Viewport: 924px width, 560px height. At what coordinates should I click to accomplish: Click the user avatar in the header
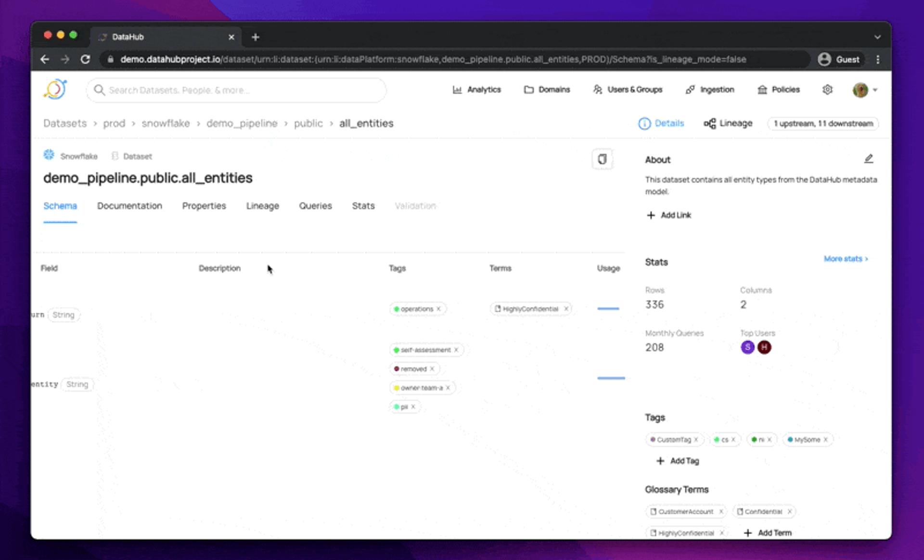860,89
